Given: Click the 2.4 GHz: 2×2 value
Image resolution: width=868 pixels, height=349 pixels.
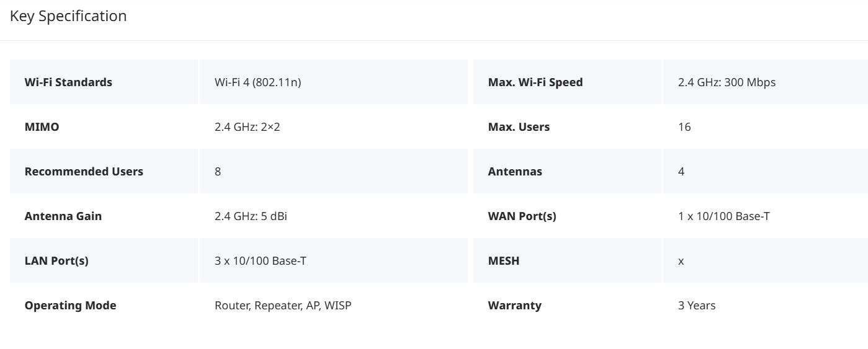Looking at the screenshot, I should [x=247, y=126].
